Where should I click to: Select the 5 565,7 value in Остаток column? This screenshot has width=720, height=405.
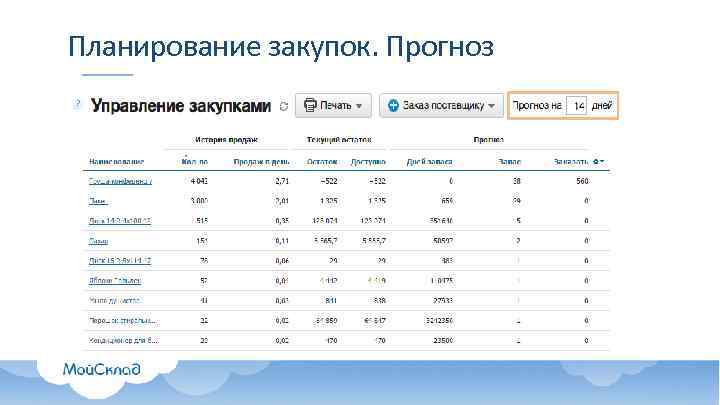pos(326,241)
